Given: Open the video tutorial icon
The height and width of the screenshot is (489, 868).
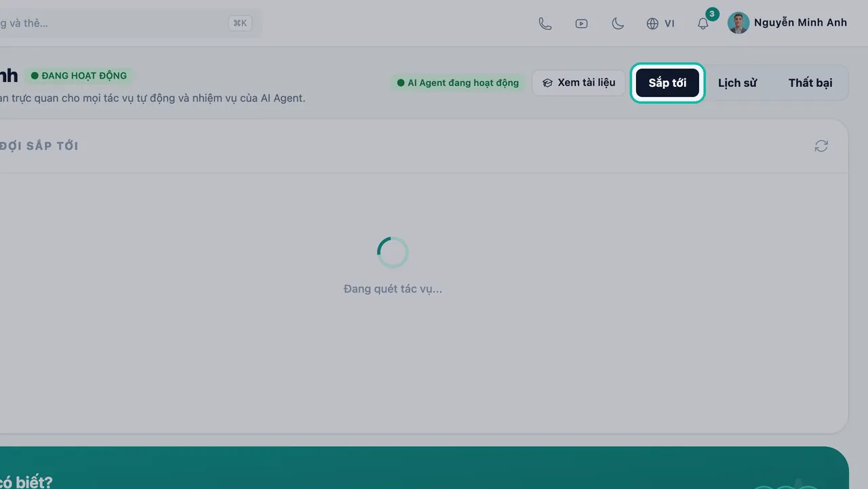Looking at the screenshot, I should pyautogui.click(x=581, y=23).
